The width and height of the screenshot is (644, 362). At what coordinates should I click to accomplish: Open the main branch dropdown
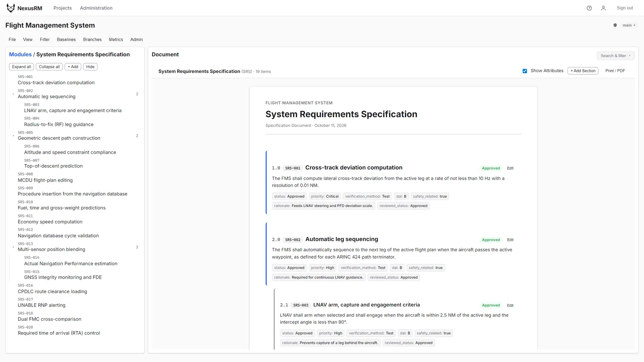(629, 25)
